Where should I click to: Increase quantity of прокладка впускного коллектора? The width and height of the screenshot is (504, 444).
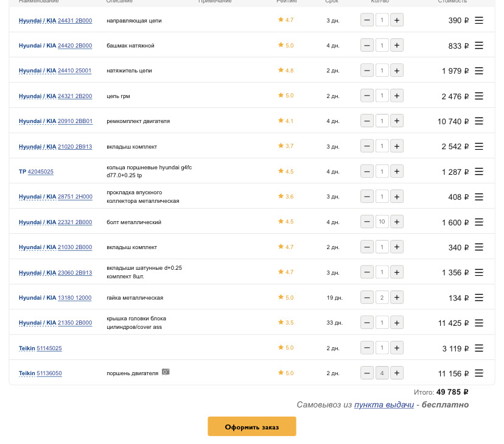coord(397,197)
